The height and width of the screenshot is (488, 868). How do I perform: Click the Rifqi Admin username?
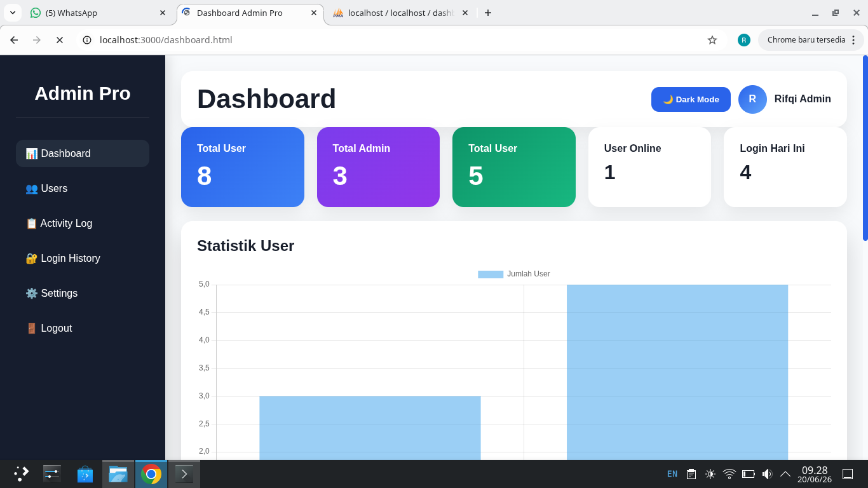coord(803,99)
